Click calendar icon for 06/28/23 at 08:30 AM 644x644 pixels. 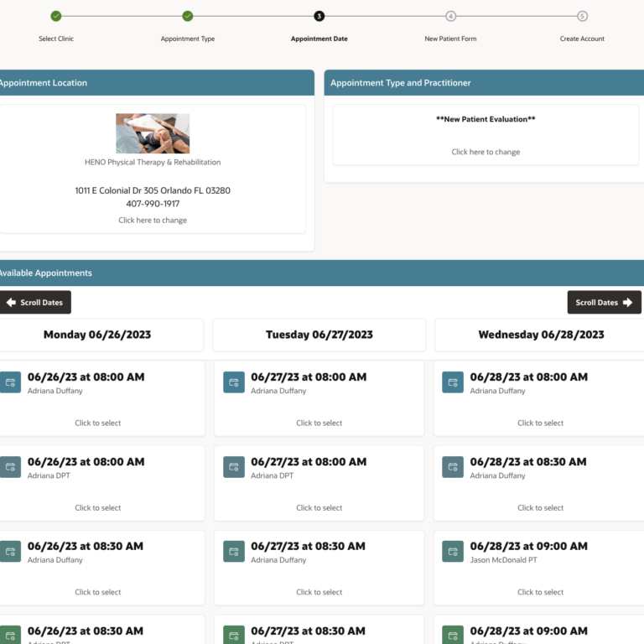[453, 467]
